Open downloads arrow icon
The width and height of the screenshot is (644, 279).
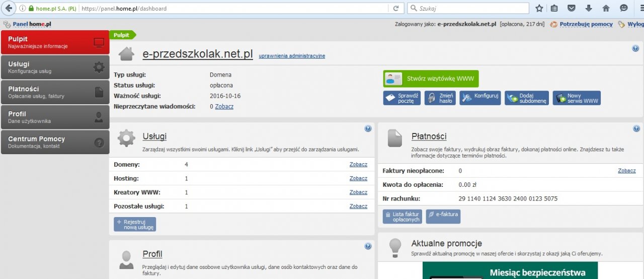pos(589,9)
